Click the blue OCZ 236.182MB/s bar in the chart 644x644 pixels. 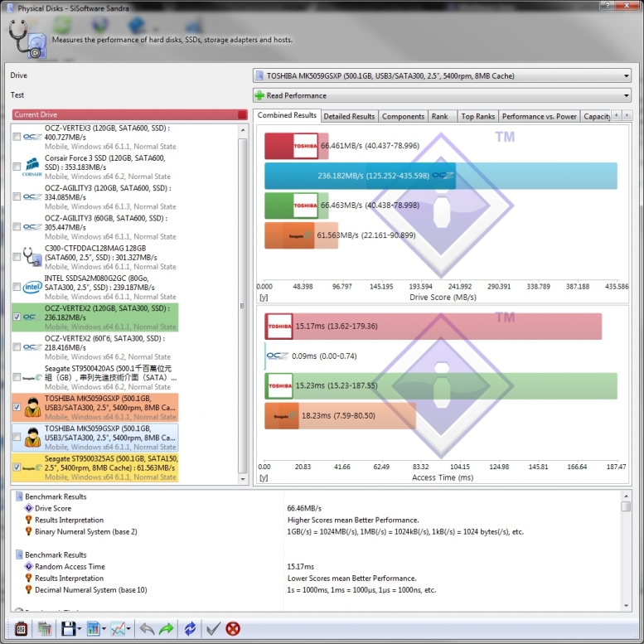[x=360, y=176]
